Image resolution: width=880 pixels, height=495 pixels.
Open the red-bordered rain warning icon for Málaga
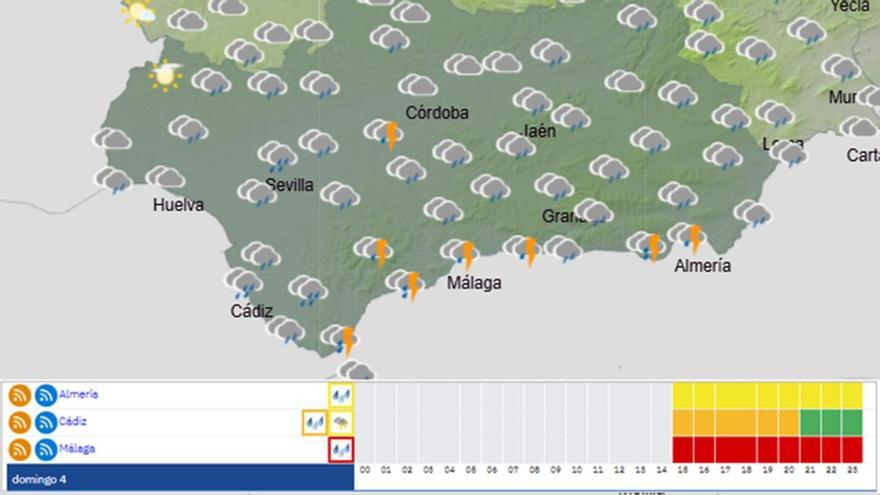(341, 450)
